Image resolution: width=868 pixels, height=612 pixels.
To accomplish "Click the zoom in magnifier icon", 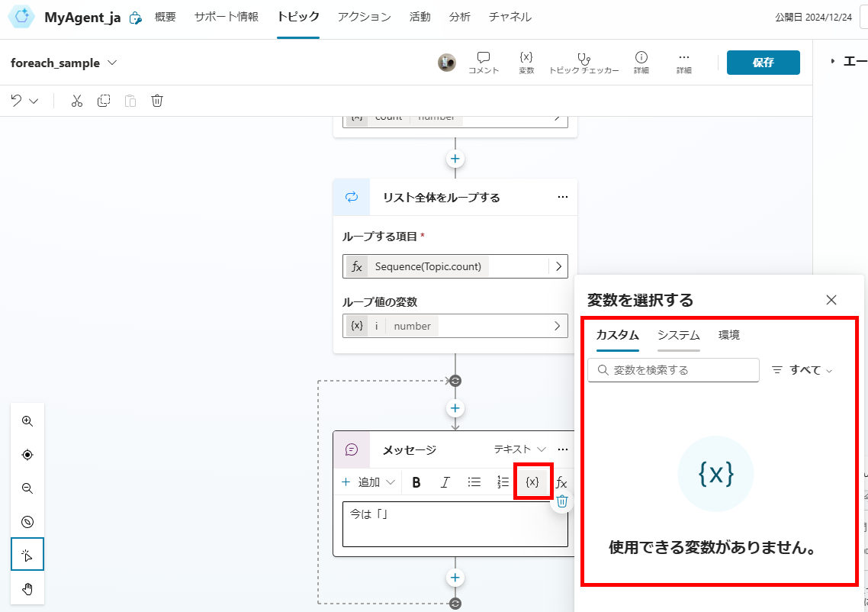I will click(27, 420).
